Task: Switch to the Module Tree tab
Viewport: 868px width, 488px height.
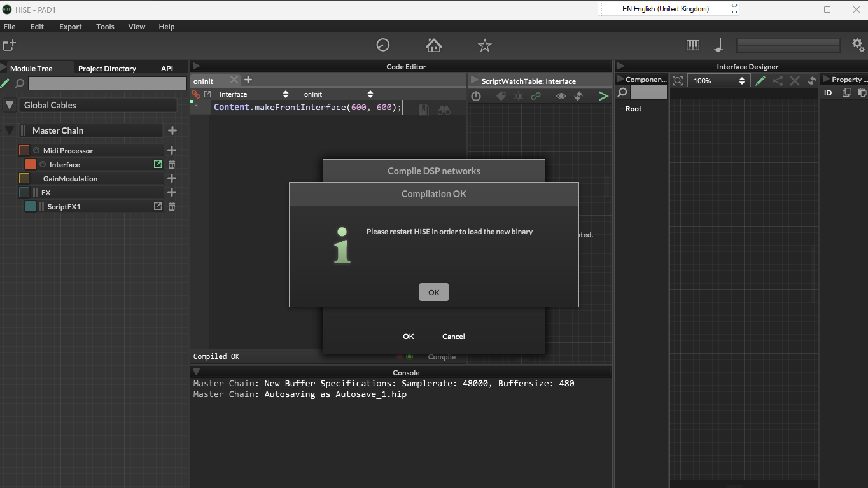Action: 31,68
